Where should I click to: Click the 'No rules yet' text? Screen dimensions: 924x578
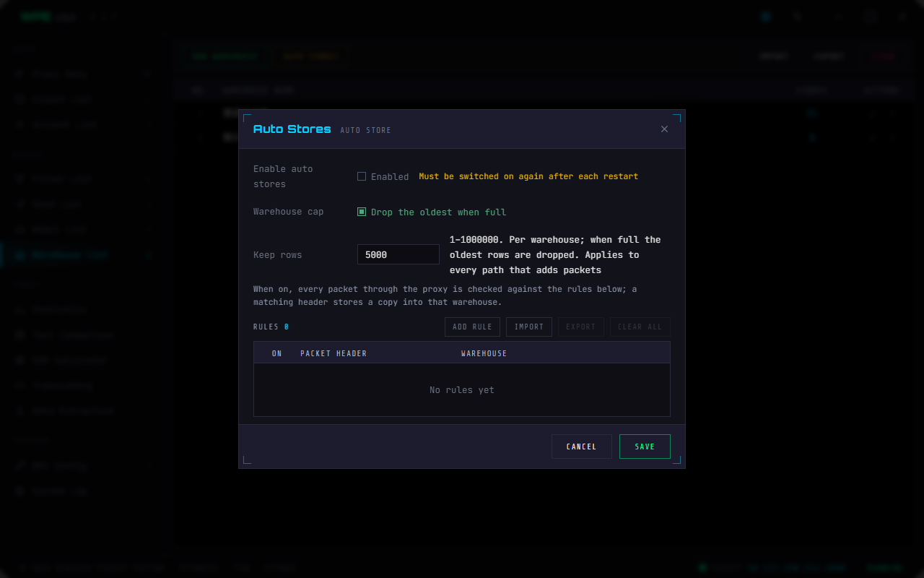(462, 390)
